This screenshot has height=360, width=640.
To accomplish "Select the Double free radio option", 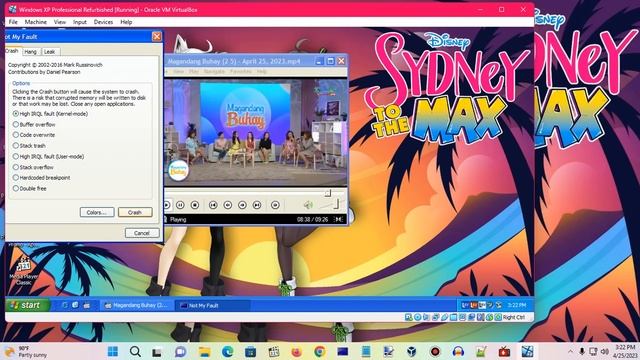I will pyautogui.click(x=30, y=189).
